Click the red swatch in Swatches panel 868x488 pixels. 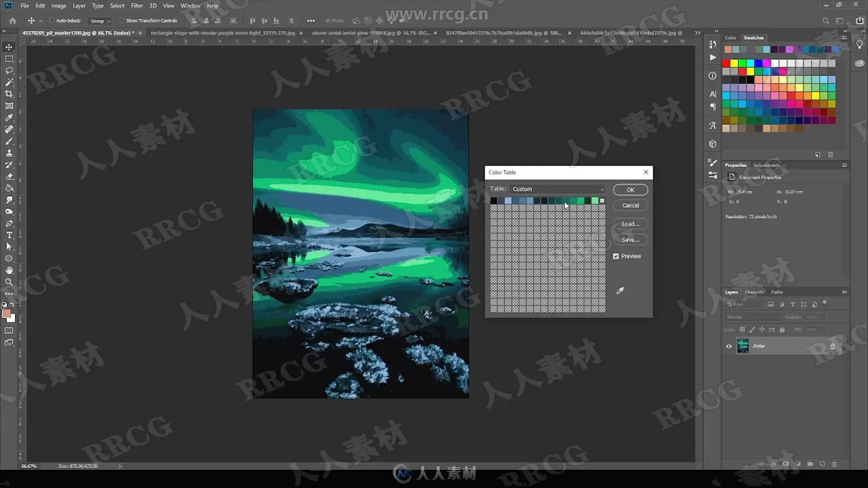[x=726, y=63]
